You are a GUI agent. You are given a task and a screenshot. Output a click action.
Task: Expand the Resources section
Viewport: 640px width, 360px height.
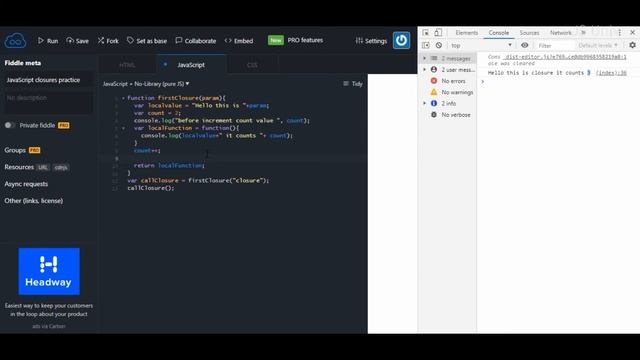click(19, 167)
